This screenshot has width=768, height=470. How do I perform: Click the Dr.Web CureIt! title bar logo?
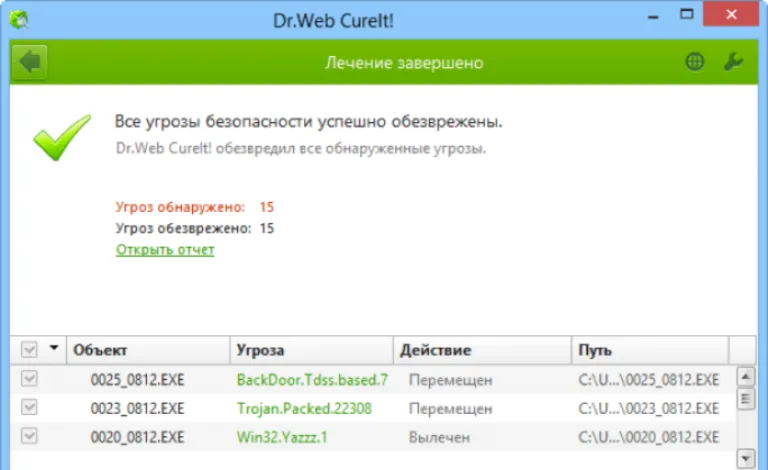(19, 20)
